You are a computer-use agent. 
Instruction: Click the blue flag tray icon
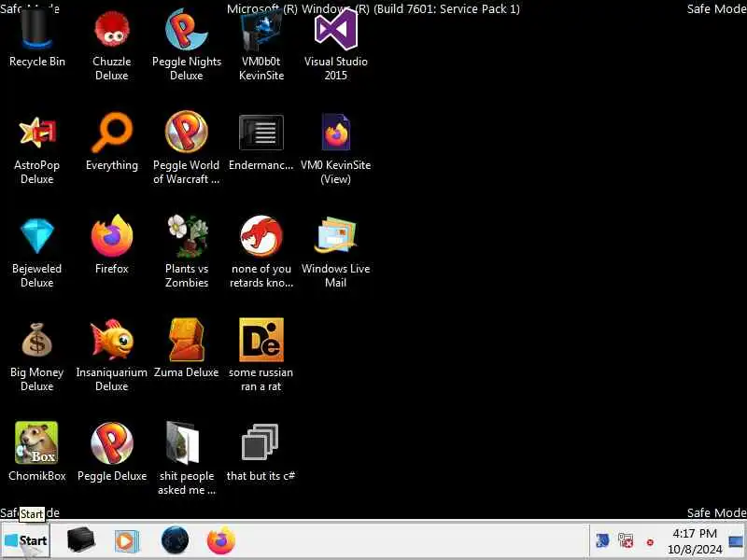tap(601, 540)
